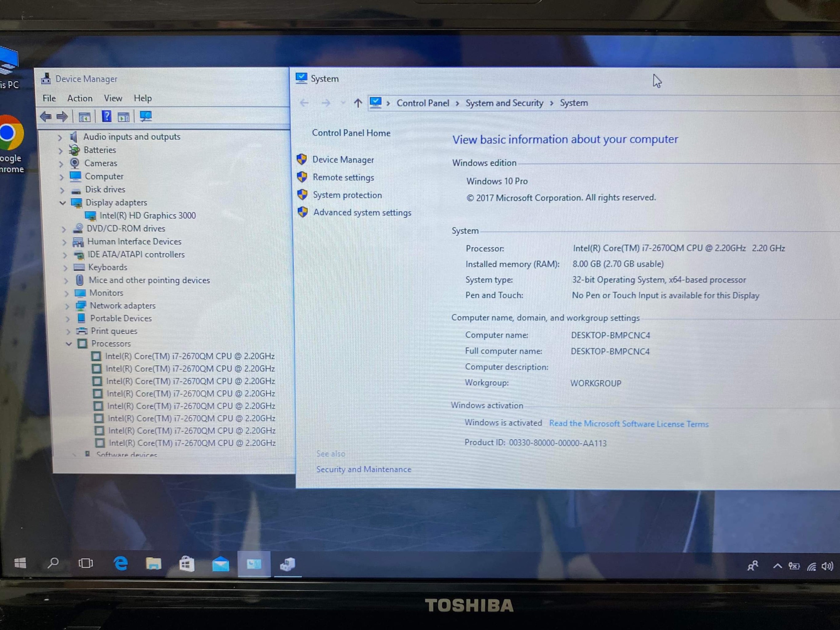
Task: Click the taskbar search magnifier
Action: 53,563
